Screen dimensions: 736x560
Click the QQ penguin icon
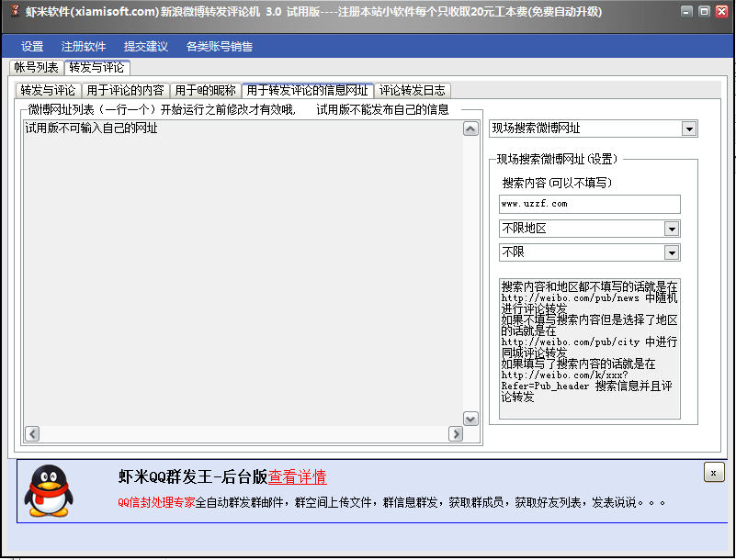[49, 490]
